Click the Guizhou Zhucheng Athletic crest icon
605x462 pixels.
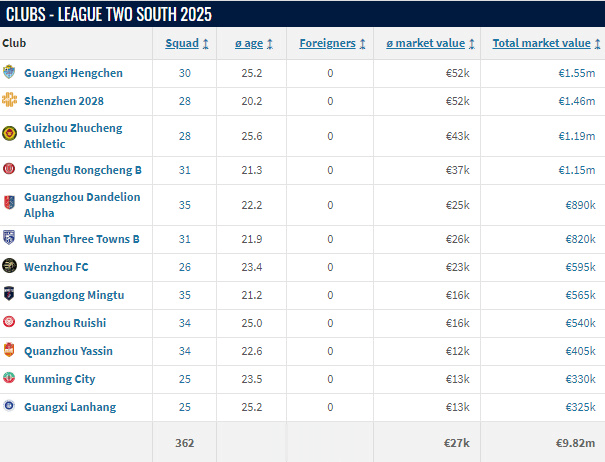pos(9,134)
